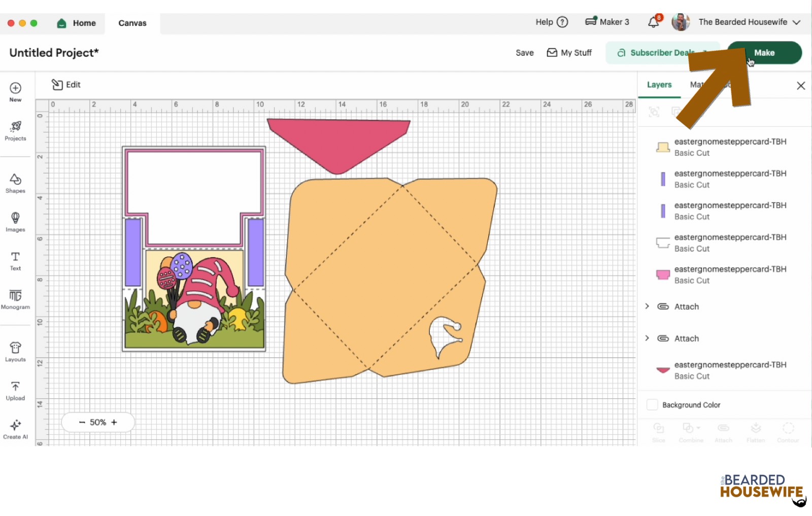
Task: Choose the Maker 3 machine selector
Action: (607, 22)
